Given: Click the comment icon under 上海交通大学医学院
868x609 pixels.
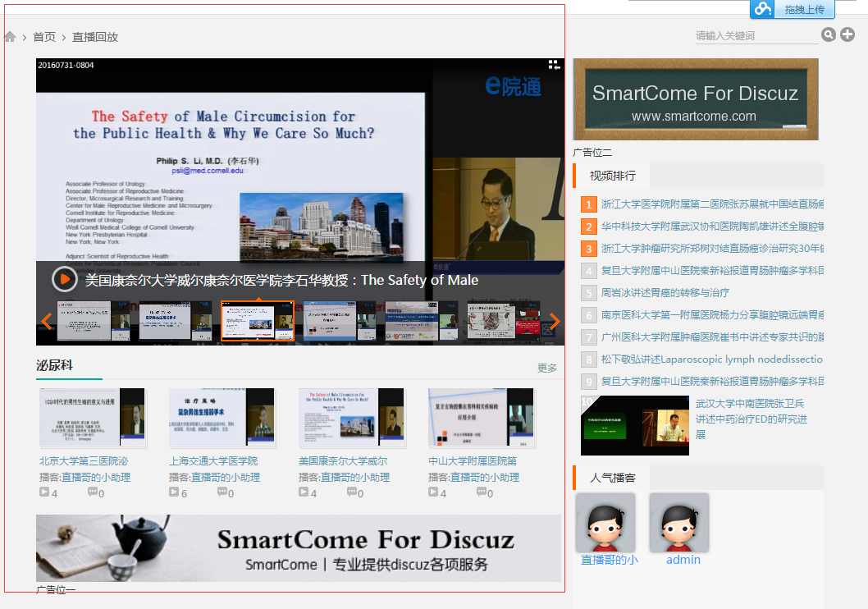Looking at the screenshot, I should point(222,492).
